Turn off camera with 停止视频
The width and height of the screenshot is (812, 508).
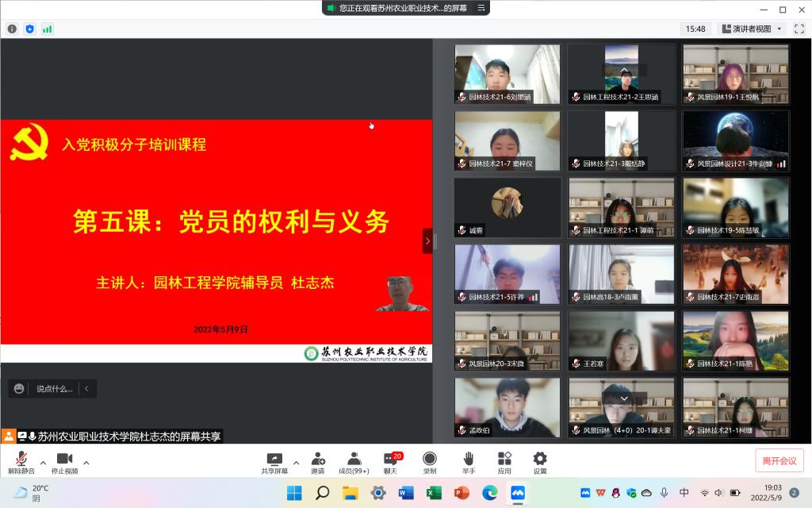coord(65,463)
